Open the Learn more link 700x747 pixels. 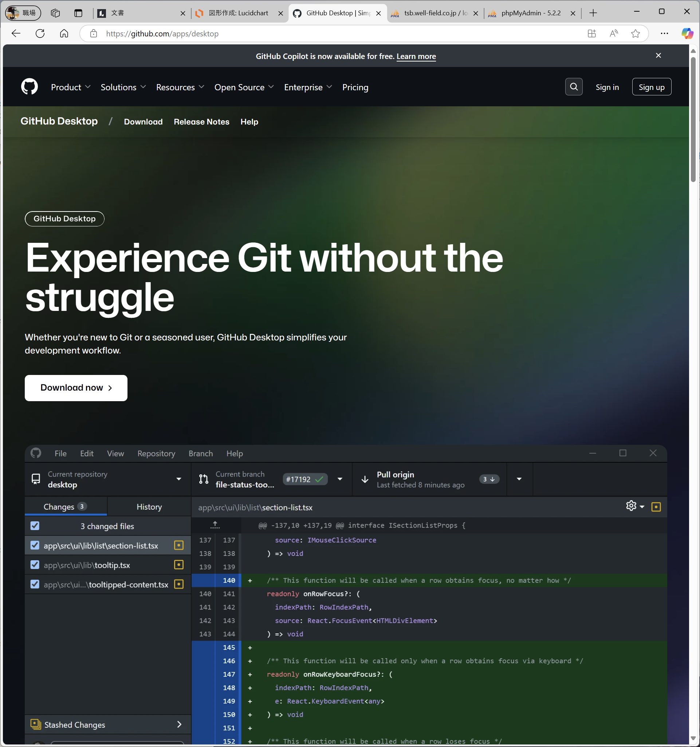[x=416, y=56]
